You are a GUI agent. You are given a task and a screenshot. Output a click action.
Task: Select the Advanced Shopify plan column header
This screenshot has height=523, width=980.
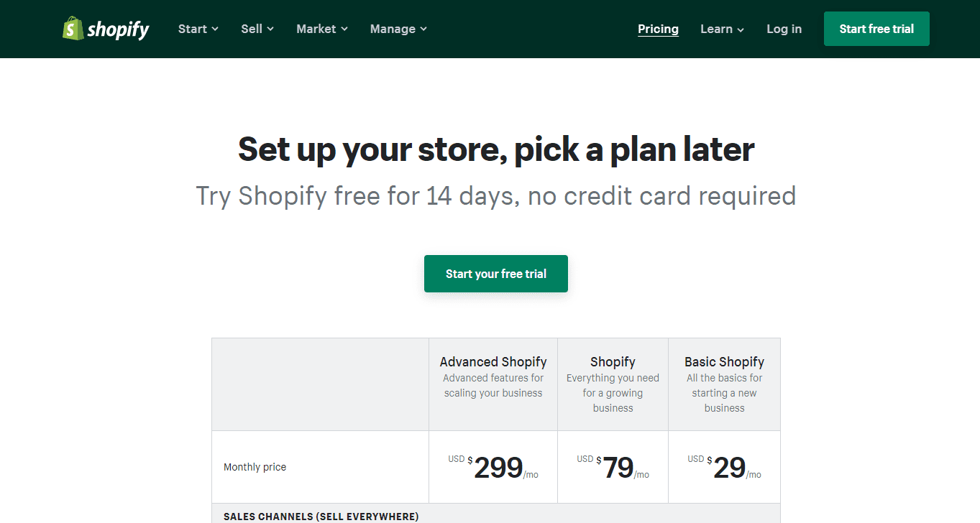pyautogui.click(x=493, y=361)
